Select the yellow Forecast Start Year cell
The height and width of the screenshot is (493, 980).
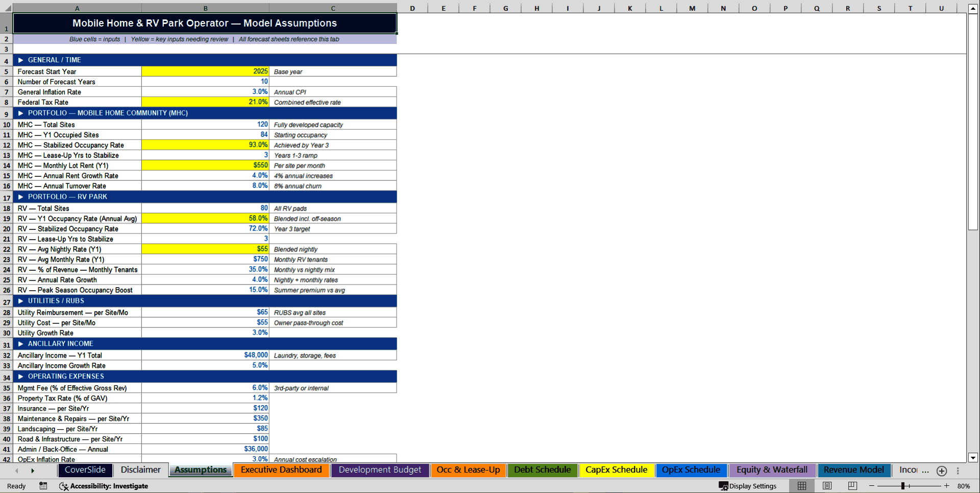pos(206,72)
